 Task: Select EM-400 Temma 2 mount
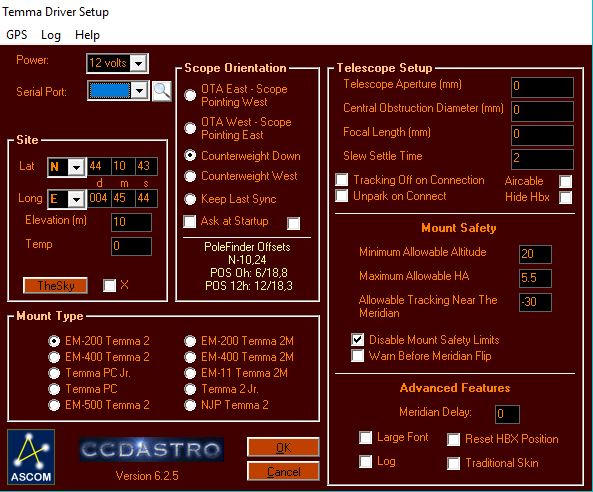(54, 357)
